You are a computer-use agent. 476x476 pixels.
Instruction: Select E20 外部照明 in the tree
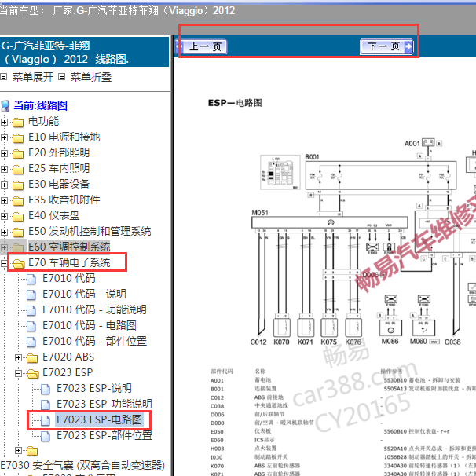[59, 152]
